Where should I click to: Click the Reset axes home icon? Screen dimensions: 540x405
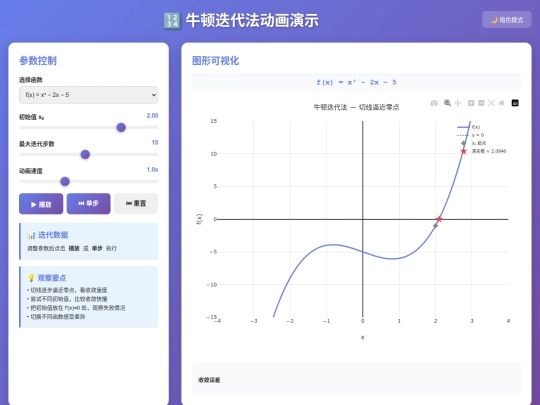(502, 103)
